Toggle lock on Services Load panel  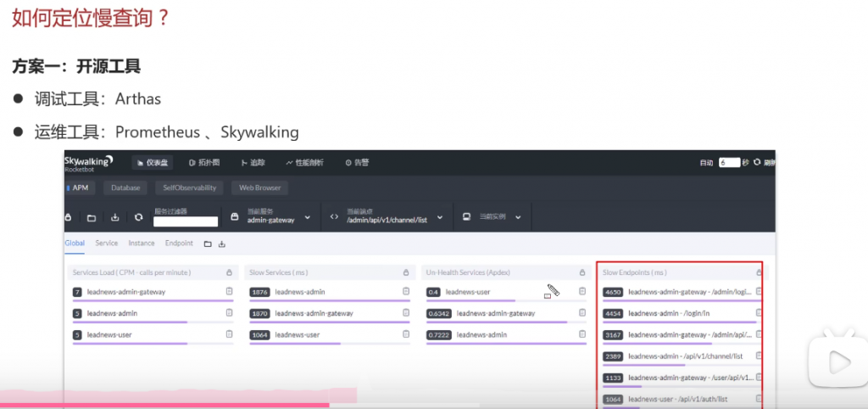click(x=229, y=272)
